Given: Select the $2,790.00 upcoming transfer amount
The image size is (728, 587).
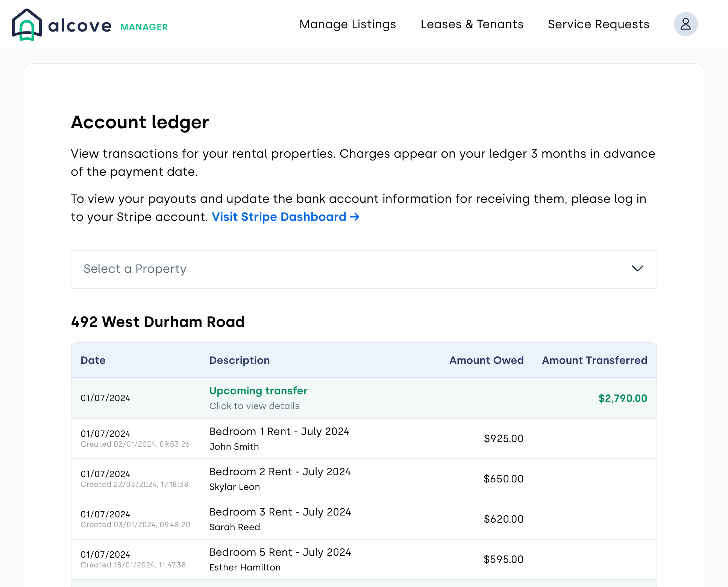Looking at the screenshot, I should pos(622,398).
